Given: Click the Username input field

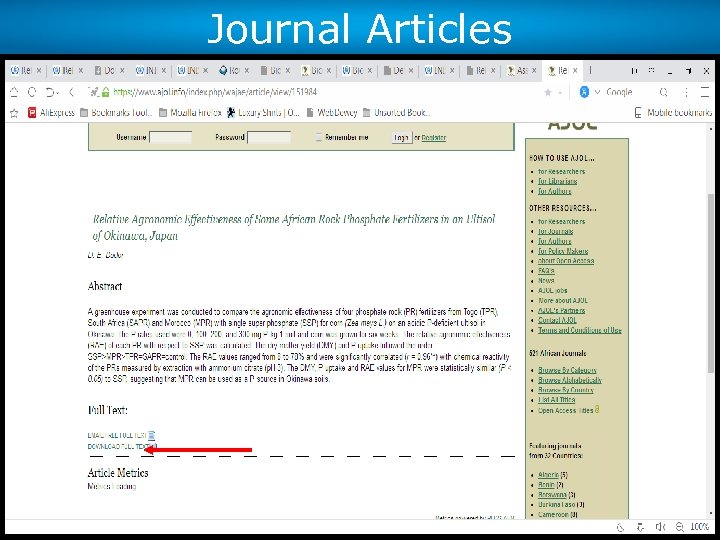Looking at the screenshot, I should (170, 137).
